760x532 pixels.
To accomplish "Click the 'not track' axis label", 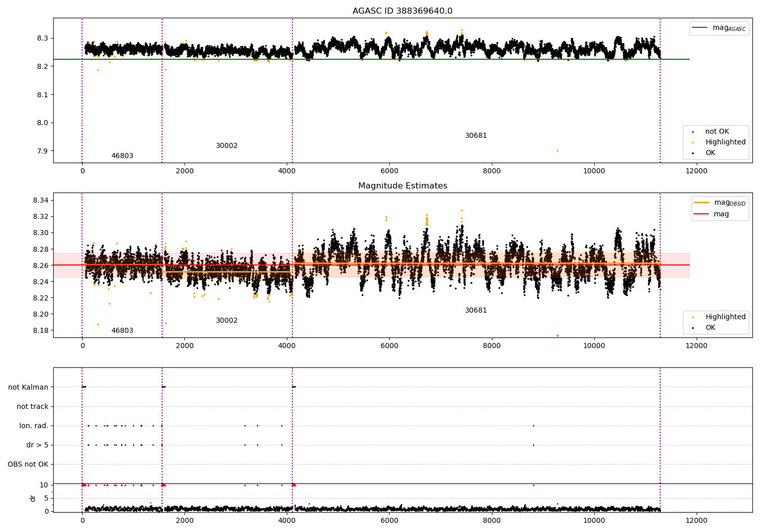I will [x=32, y=407].
